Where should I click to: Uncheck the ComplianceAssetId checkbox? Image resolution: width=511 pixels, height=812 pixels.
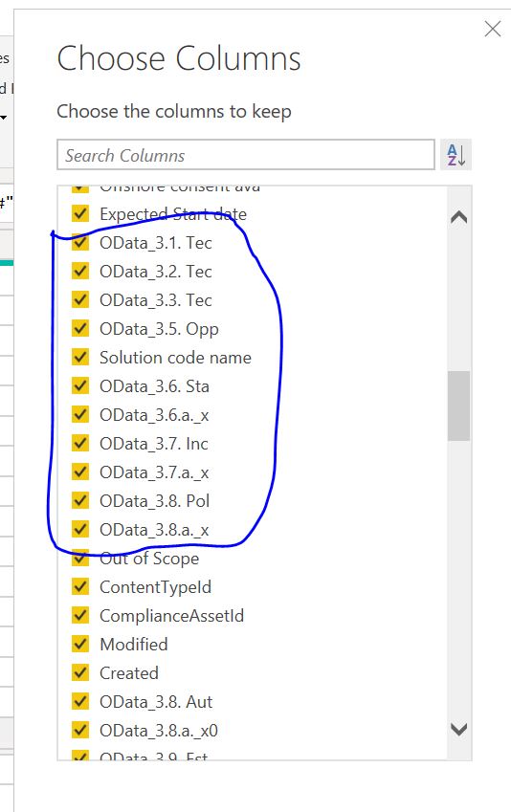point(80,615)
